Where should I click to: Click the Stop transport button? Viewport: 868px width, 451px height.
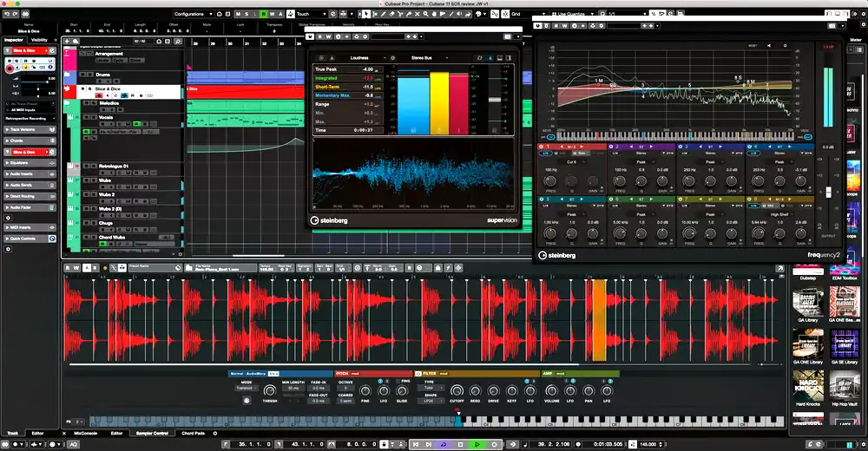[x=460, y=444]
